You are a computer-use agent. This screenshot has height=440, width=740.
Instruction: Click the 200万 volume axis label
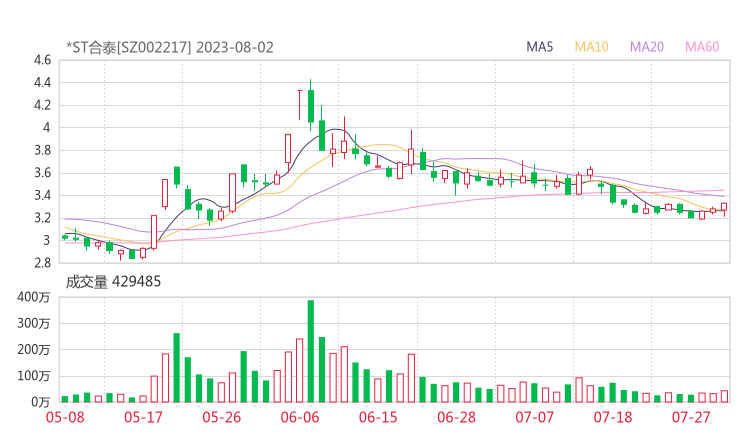coord(34,349)
